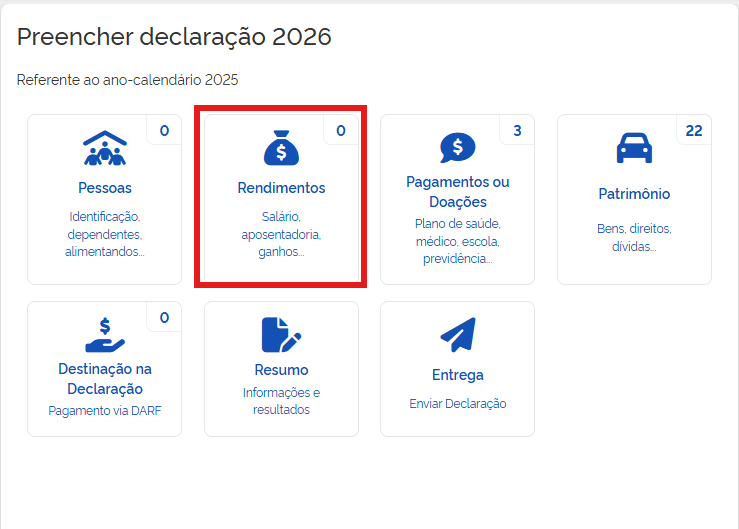Click the money bag Rendimentos icon
The image size is (739, 529).
[281, 148]
